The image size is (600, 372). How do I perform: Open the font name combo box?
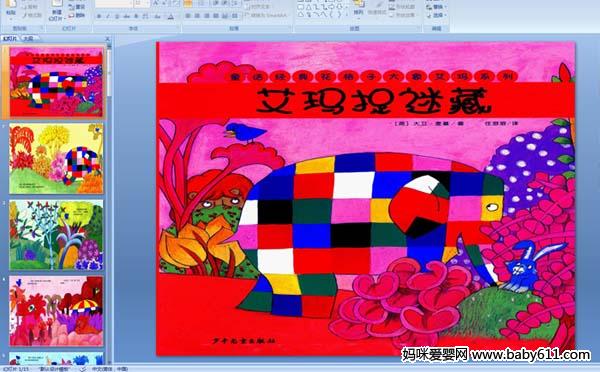point(114,3)
